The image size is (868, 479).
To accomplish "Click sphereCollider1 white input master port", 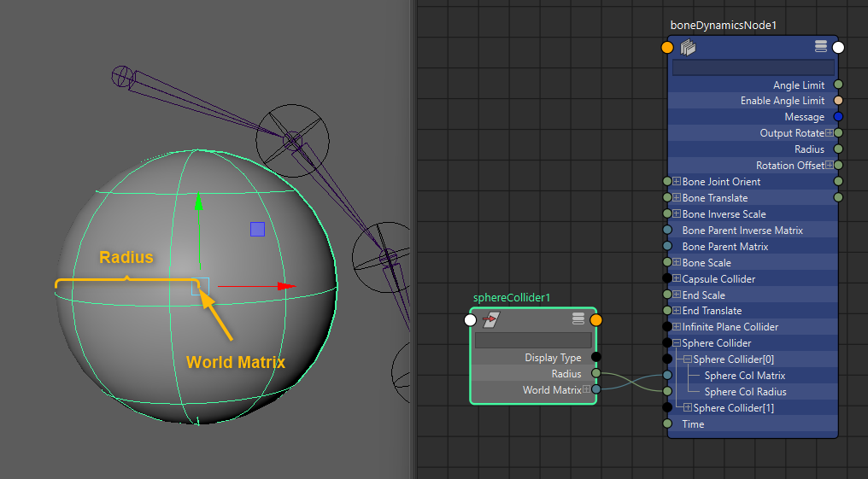I will [470, 320].
